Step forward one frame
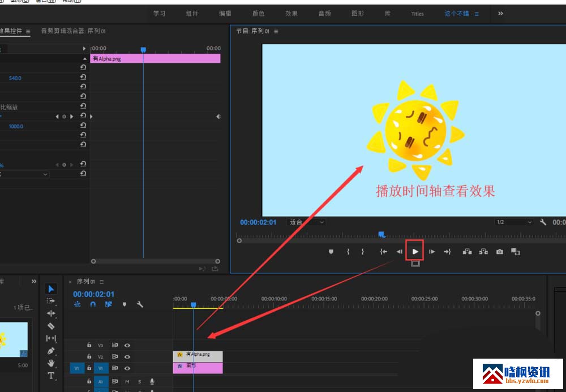 432,252
